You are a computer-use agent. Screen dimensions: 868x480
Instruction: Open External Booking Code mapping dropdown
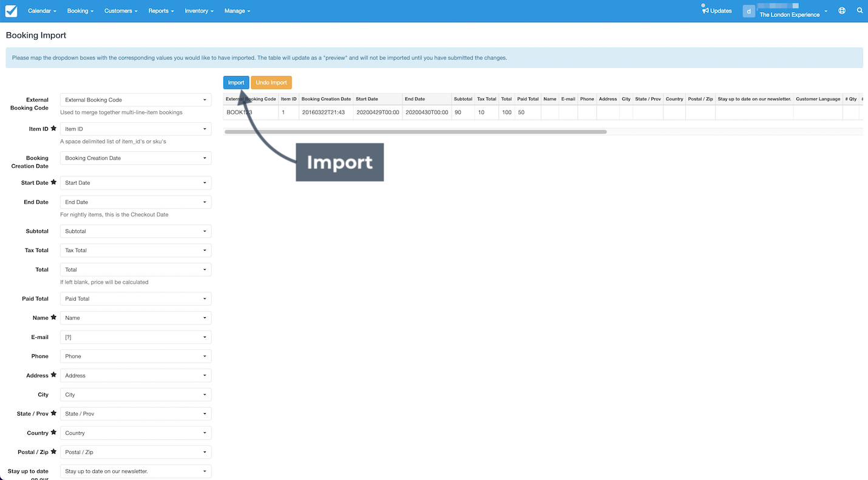coord(136,100)
